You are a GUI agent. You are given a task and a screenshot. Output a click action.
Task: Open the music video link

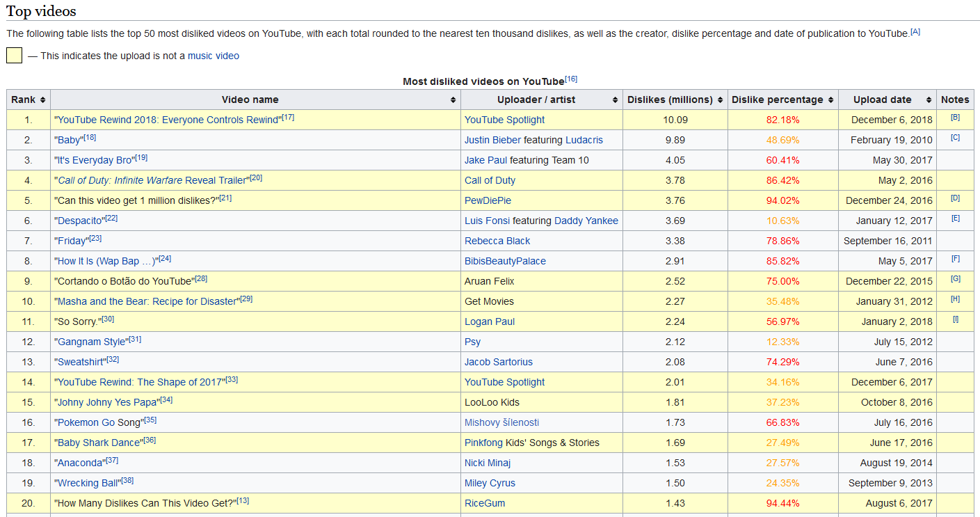tap(214, 56)
